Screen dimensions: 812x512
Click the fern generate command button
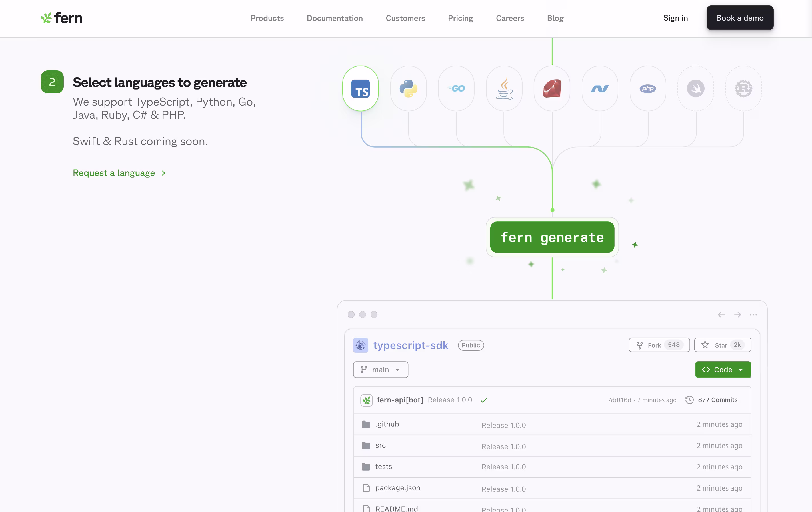552,237
